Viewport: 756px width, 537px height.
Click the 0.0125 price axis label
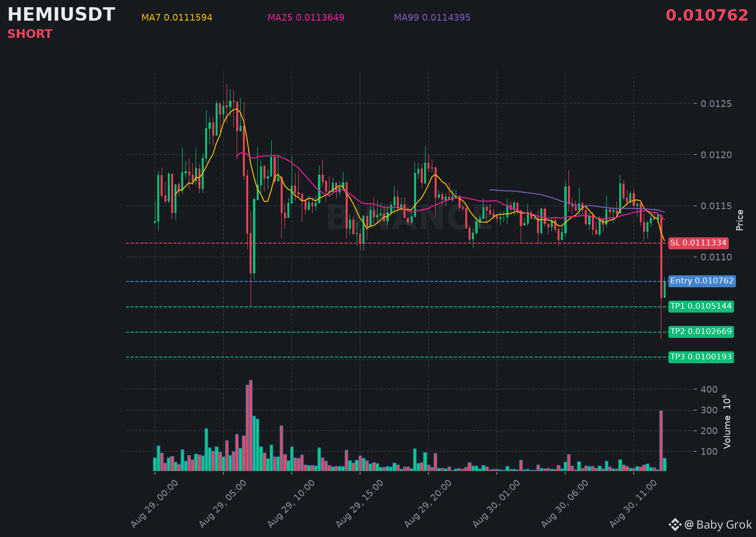[716, 104]
